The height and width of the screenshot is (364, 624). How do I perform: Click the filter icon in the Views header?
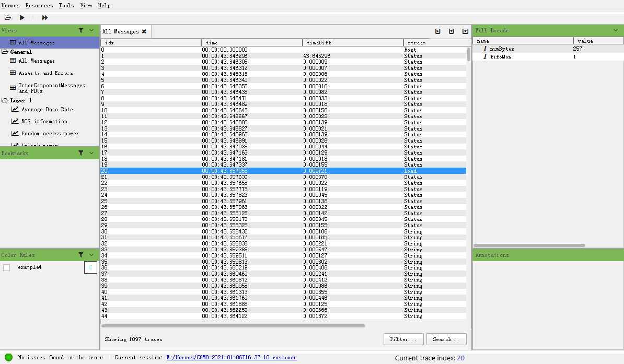[81, 31]
